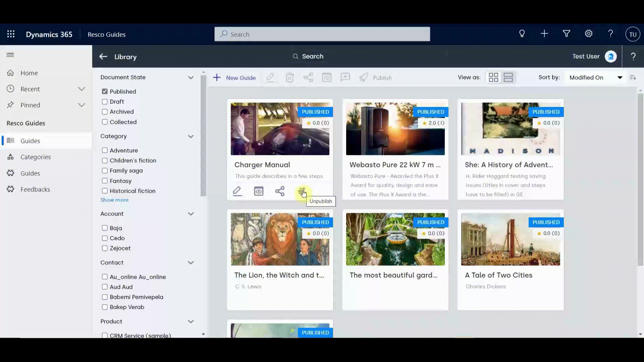Open the Webasto Pure guide thumbnail
644x362 pixels.
coord(395,129)
